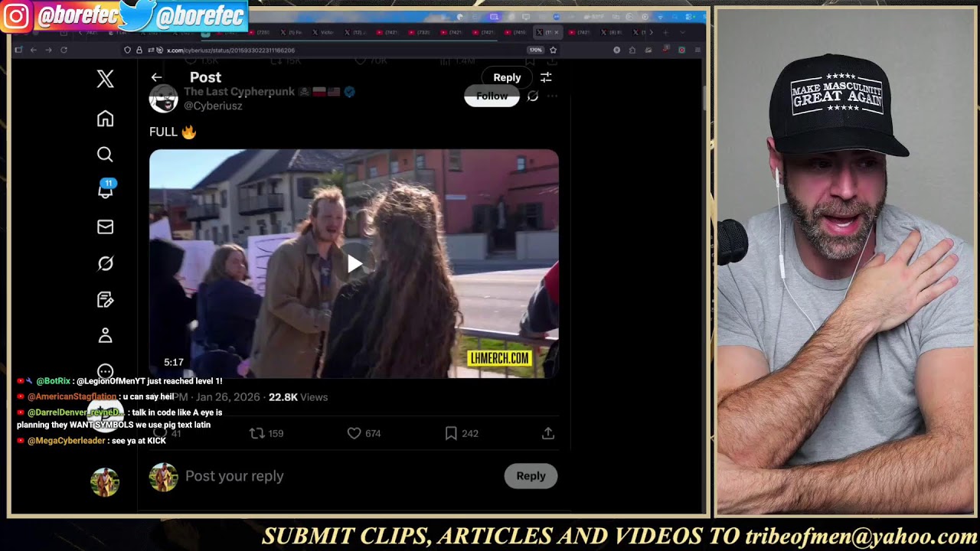Open Notifications bell with 11 badge
This screenshot has height=551, width=980.
(106, 190)
